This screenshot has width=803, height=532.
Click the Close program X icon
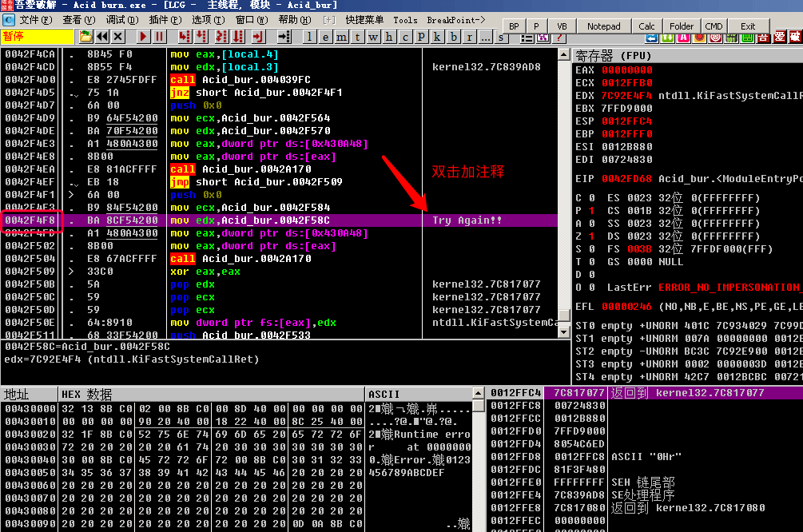(x=118, y=37)
